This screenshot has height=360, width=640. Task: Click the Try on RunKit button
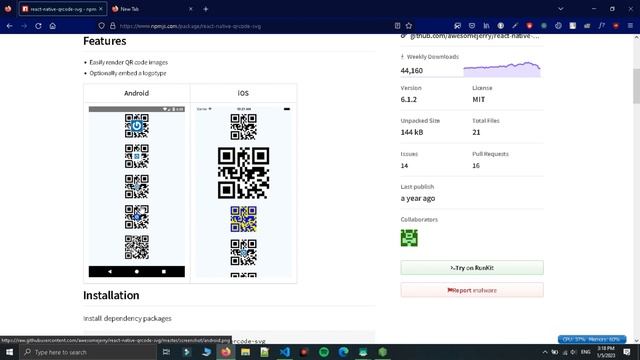point(472,268)
